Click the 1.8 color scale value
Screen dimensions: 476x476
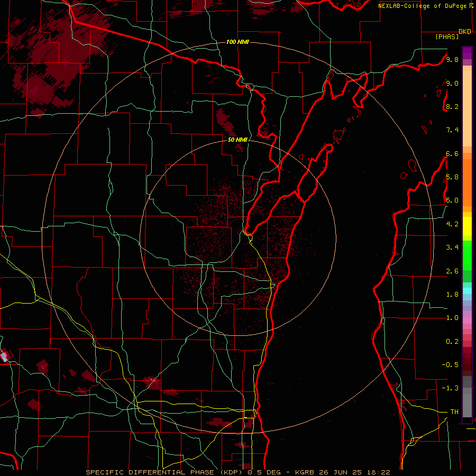(452, 295)
